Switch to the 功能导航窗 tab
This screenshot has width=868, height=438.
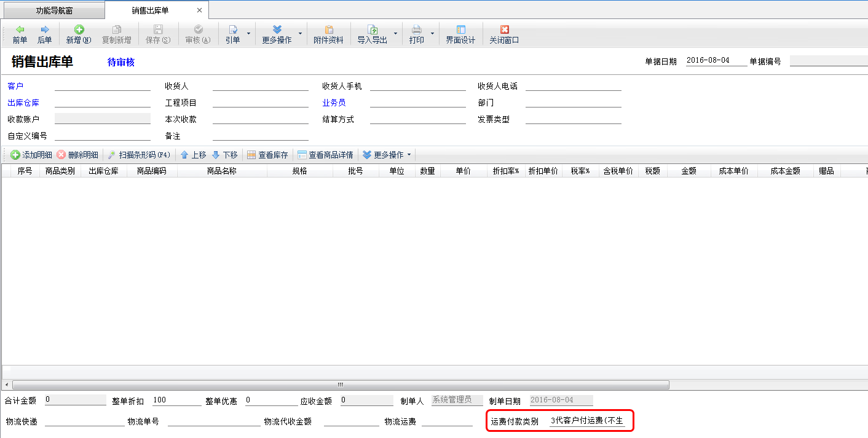tap(52, 10)
